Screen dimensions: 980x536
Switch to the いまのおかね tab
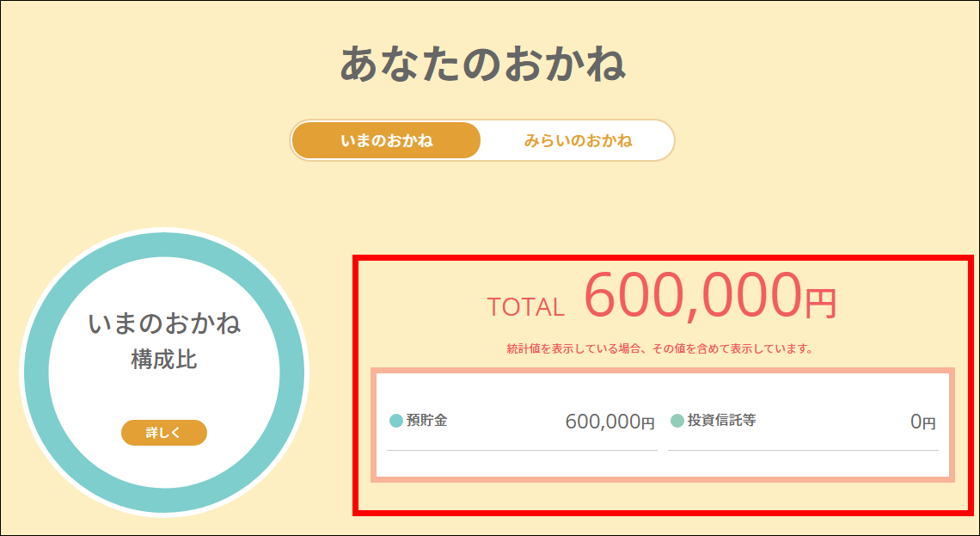click(x=386, y=140)
